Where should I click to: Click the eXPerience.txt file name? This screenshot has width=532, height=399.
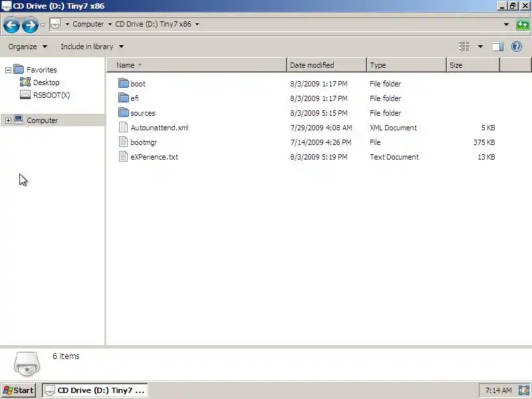pos(154,157)
